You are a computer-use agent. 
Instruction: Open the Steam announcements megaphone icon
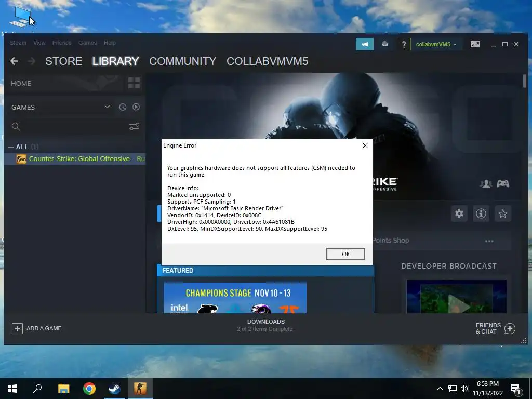pyautogui.click(x=365, y=44)
